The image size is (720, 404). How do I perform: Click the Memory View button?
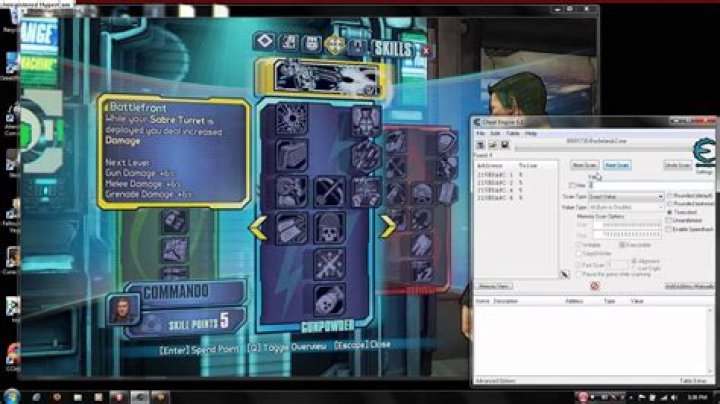click(x=494, y=286)
